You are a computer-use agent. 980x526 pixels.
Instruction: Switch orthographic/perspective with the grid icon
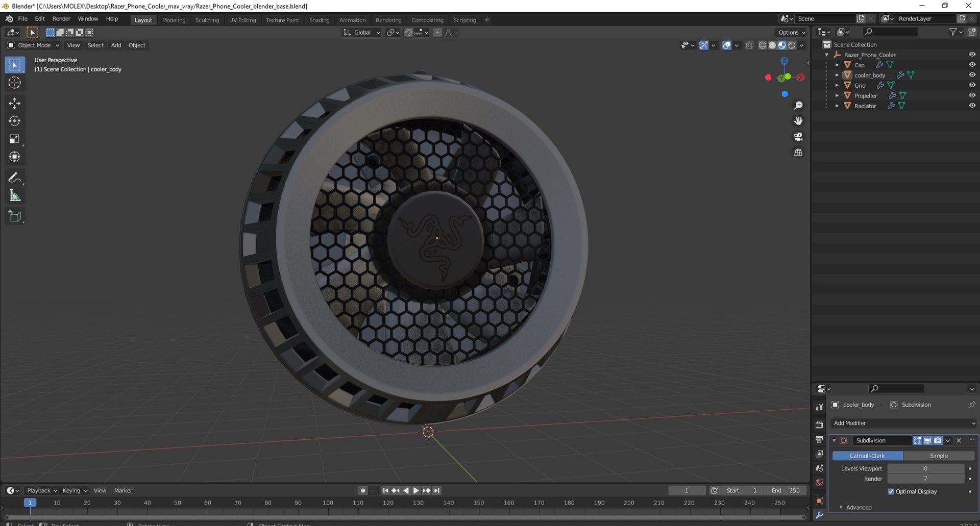coord(798,152)
